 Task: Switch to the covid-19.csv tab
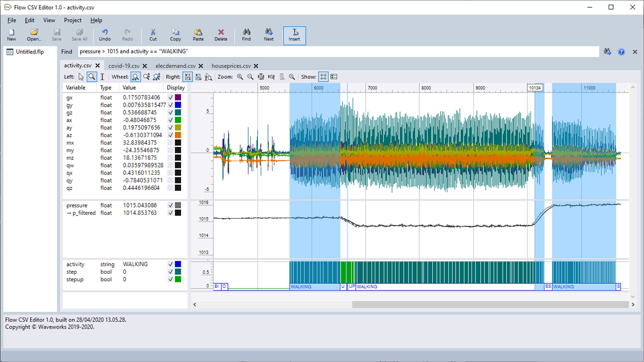coord(124,66)
